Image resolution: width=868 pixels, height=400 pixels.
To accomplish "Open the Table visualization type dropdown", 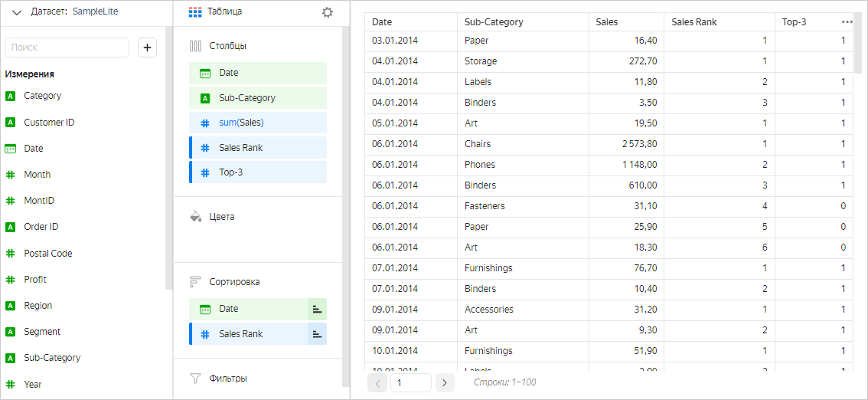I will [x=225, y=12].
